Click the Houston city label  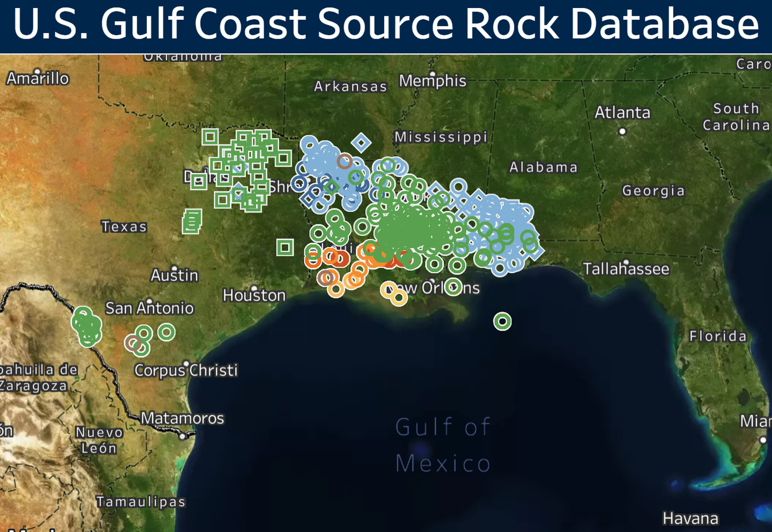coord(254,295)
